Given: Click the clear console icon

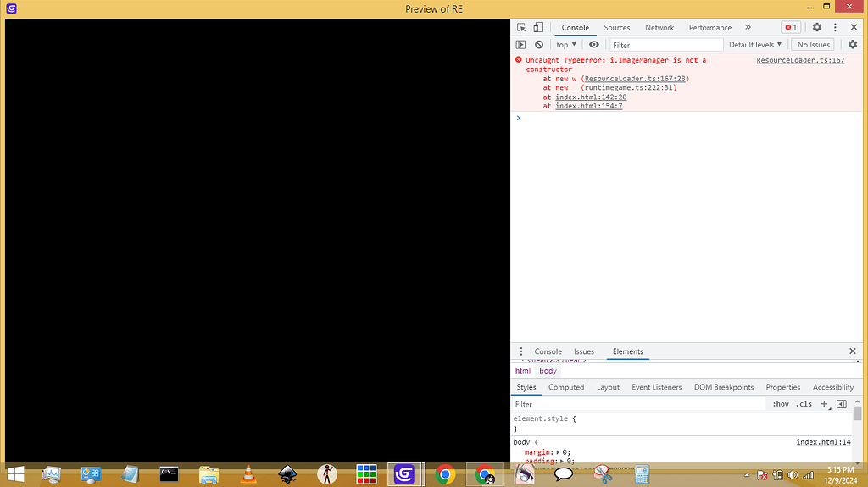Looking at the screenshot, I should tap(539, 45).
